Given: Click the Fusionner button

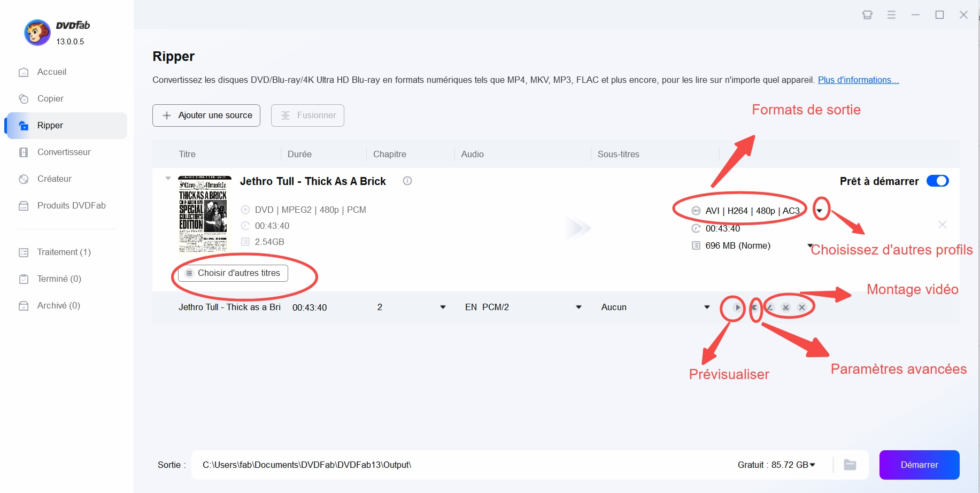Looking at the screenshot, I should (x=307, y=115).
